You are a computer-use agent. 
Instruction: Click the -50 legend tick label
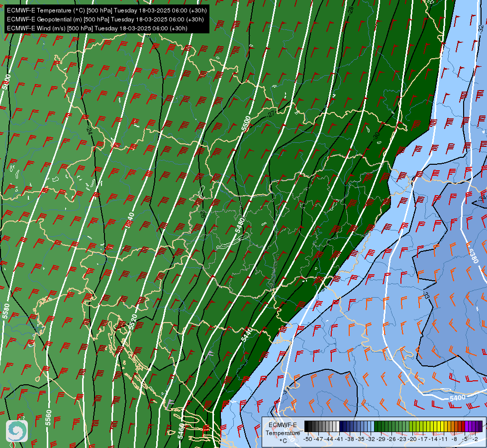[x=308, y=439]
